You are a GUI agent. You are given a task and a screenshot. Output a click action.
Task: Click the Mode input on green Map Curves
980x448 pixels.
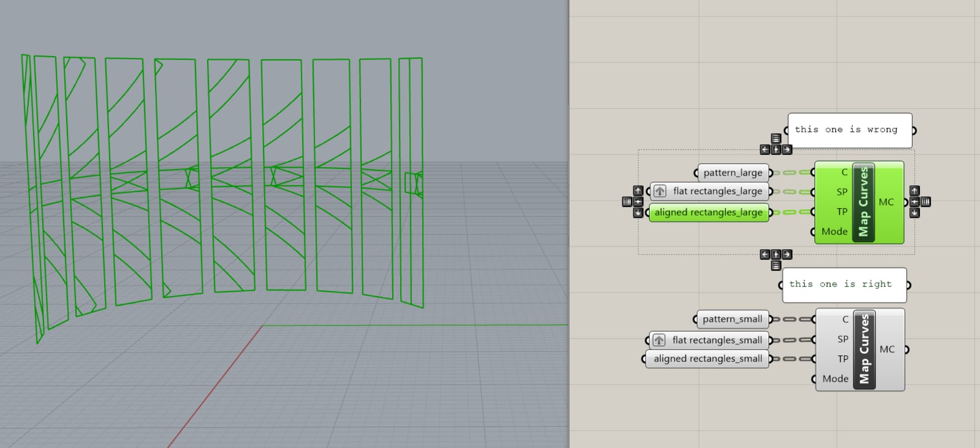[x=834, y=231]
